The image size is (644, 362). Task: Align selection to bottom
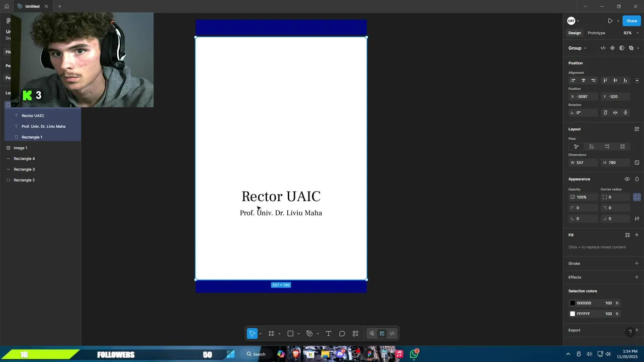625,80
